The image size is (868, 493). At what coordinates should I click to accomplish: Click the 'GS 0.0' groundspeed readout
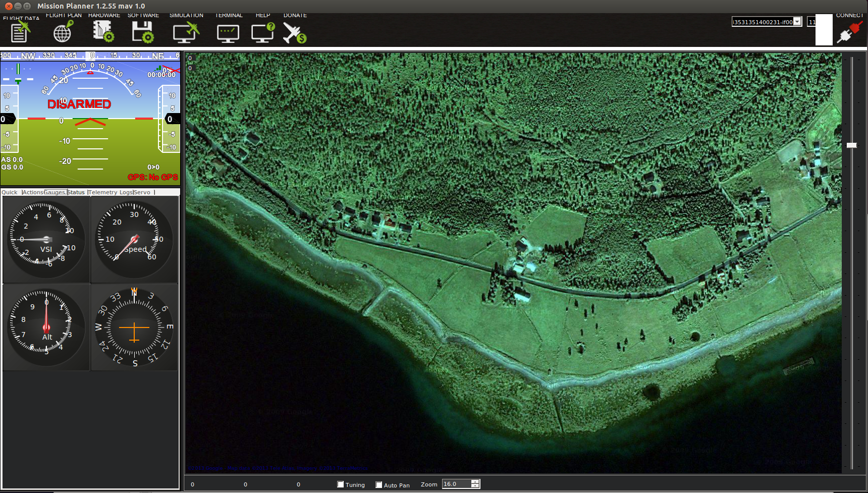(12, 167)
